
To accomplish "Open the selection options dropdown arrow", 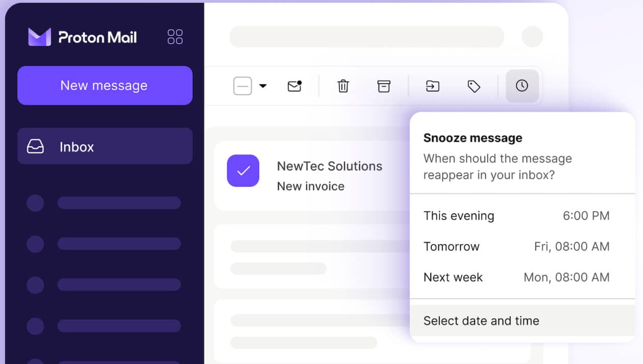I will tap(263, 86).
